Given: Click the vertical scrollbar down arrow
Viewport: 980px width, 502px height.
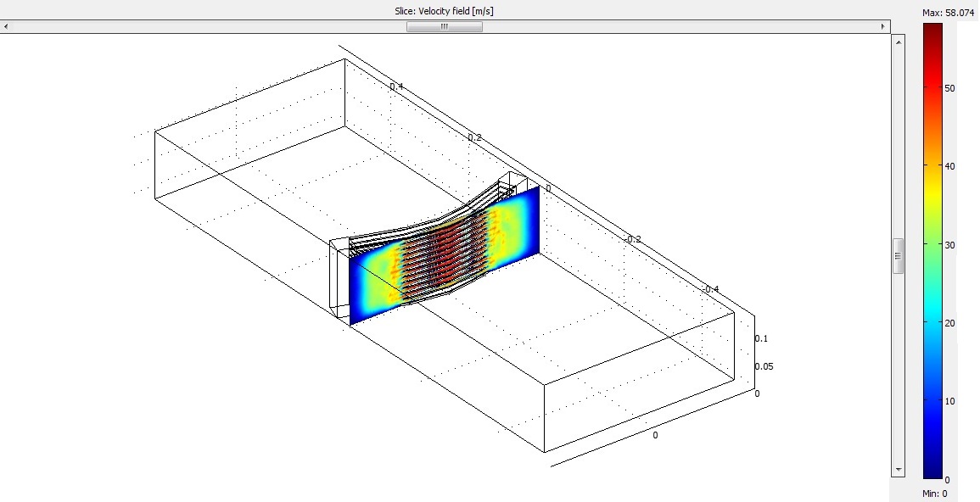Looking at the screenshot, I should (899, 470).
